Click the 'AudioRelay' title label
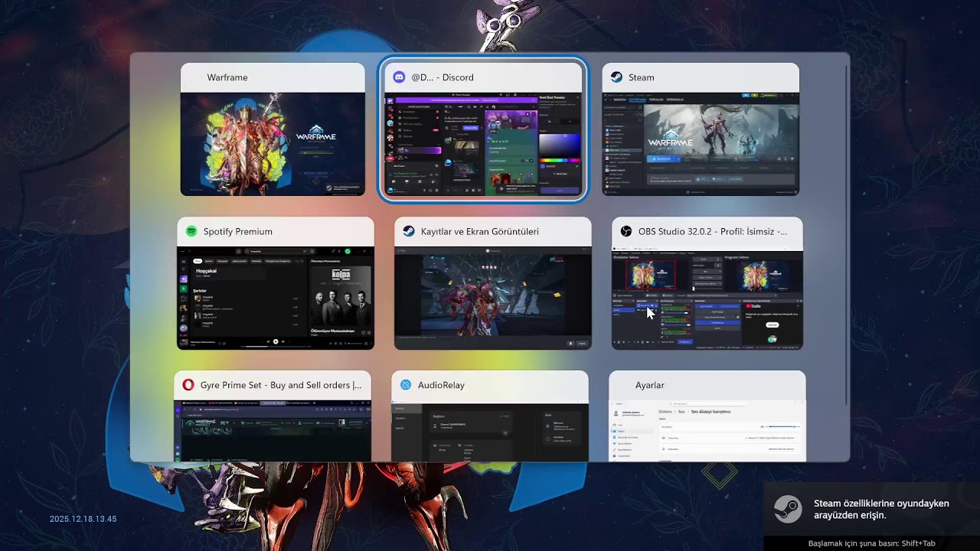The height and width of the screenshot is (551, 980). pyautogui.click(x=441, y=385)
